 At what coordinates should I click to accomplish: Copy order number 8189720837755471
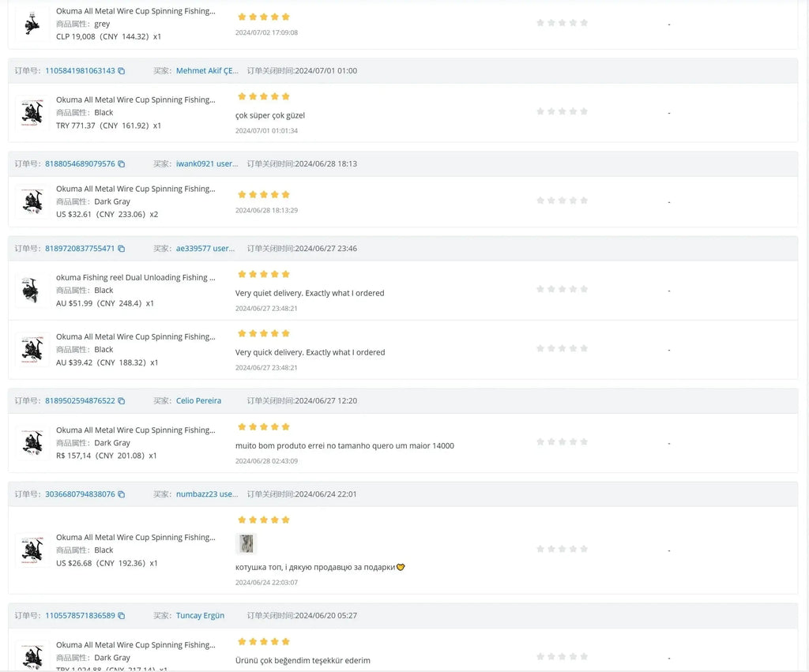click(x=122, y=249)
